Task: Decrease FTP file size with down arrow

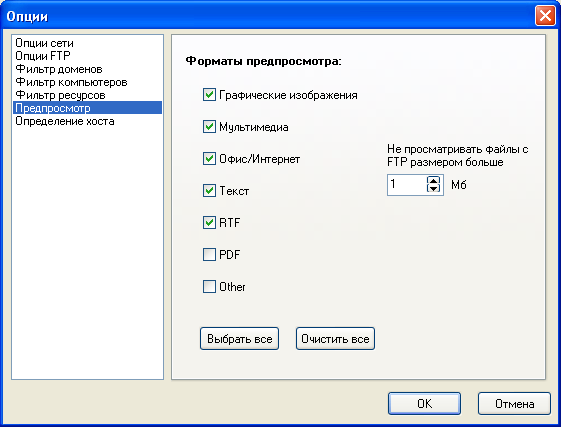Action: tap(433, 189)
